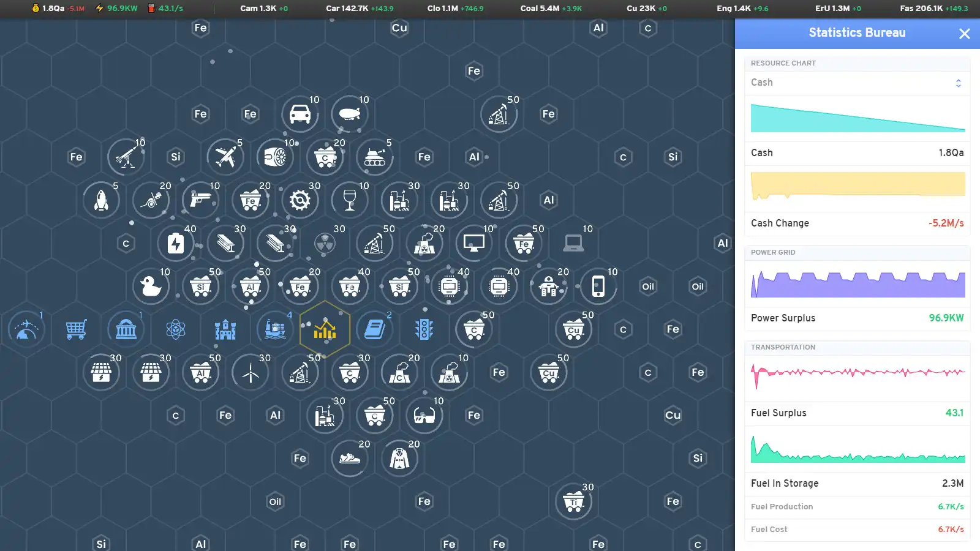The image size is (980, 551).
Task: Open the tank factory building
Action: click(374, 157)
